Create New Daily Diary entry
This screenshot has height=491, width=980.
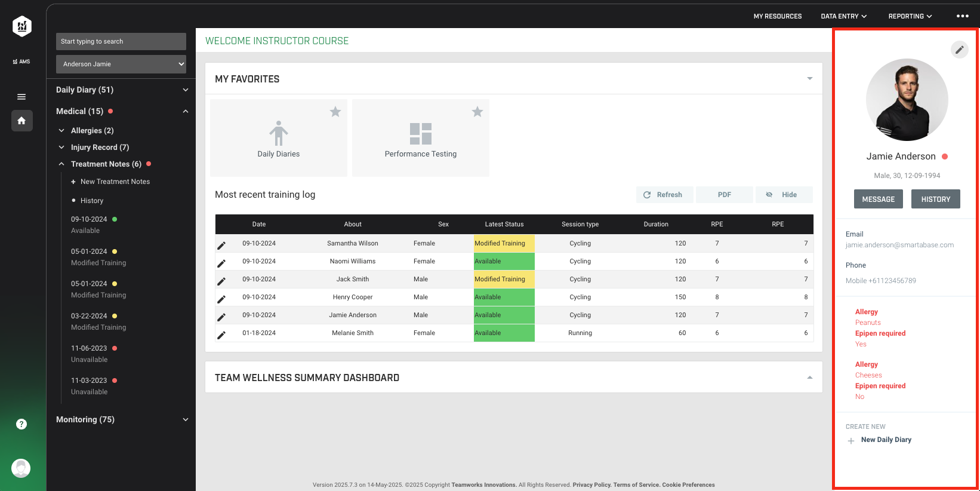(x=886, y=440)
